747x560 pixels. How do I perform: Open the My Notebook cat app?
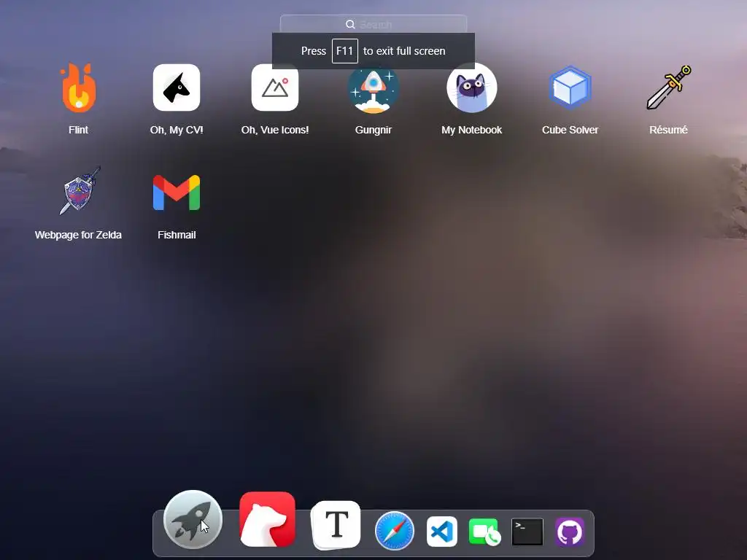point(472,87)
